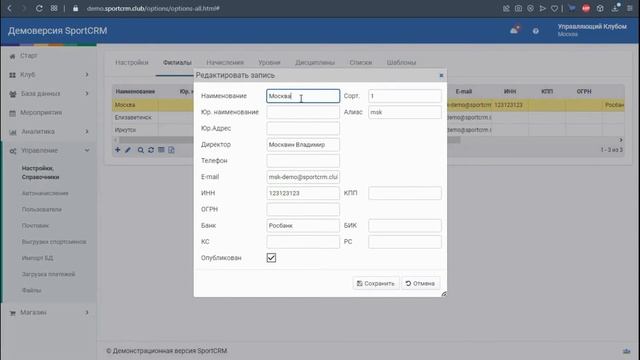The height and width of the screenshot is (360, 640).
Task: Open Файлы in sidebar
Action: tap(31, 290)
